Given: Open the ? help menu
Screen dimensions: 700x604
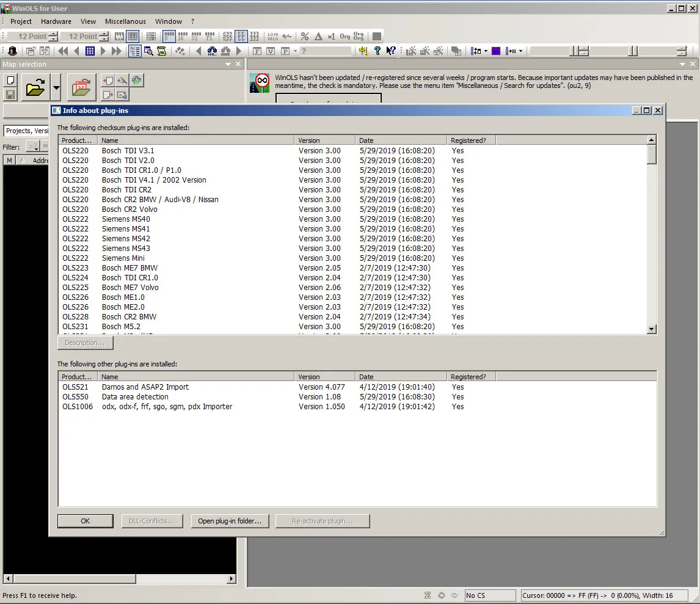Looking at the screenshot, I should pos(192,21).
